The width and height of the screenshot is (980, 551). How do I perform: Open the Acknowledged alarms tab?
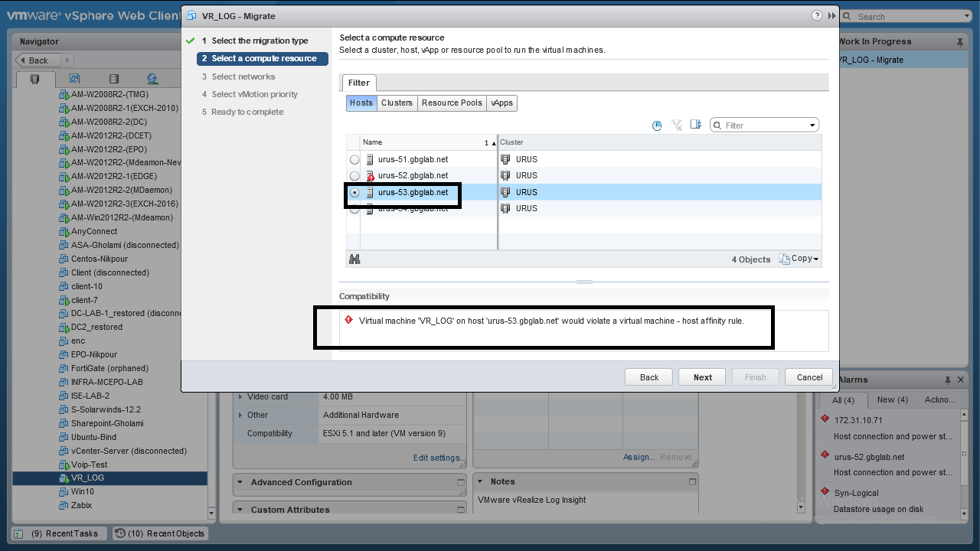pyautogui.click(x=939, y=399)
